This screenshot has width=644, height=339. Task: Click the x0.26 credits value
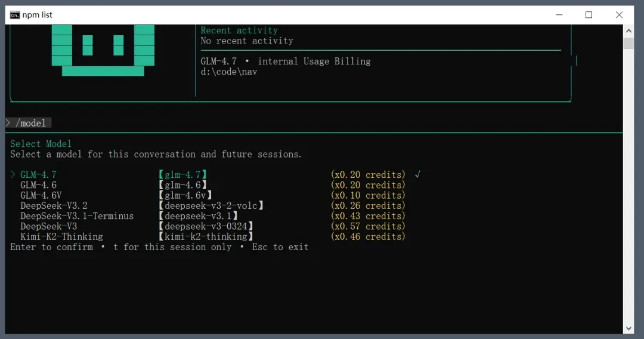pos(368,205)
